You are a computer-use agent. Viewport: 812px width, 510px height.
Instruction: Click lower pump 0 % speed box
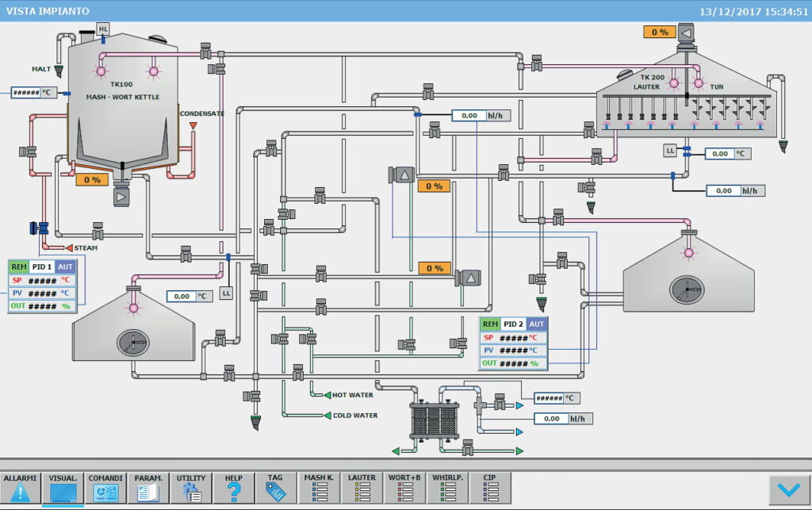pyautogui.click(x=435, y=268)
